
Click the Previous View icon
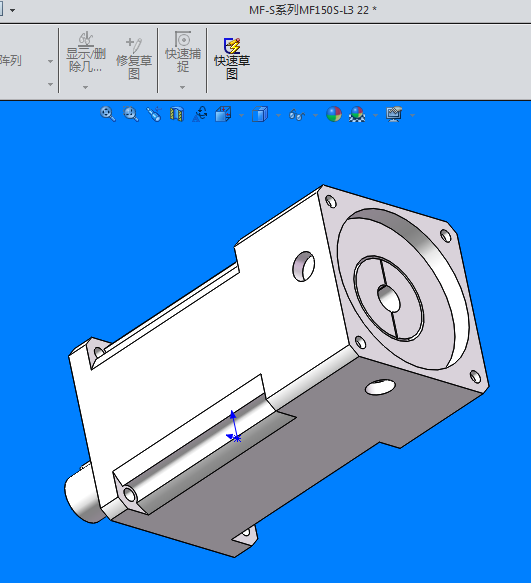(x=154, y=114)
